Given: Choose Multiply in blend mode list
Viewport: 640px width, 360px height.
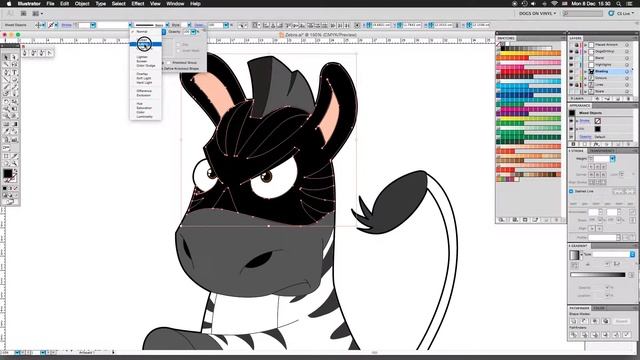Looking at the screenshot, I should point(145,44).
